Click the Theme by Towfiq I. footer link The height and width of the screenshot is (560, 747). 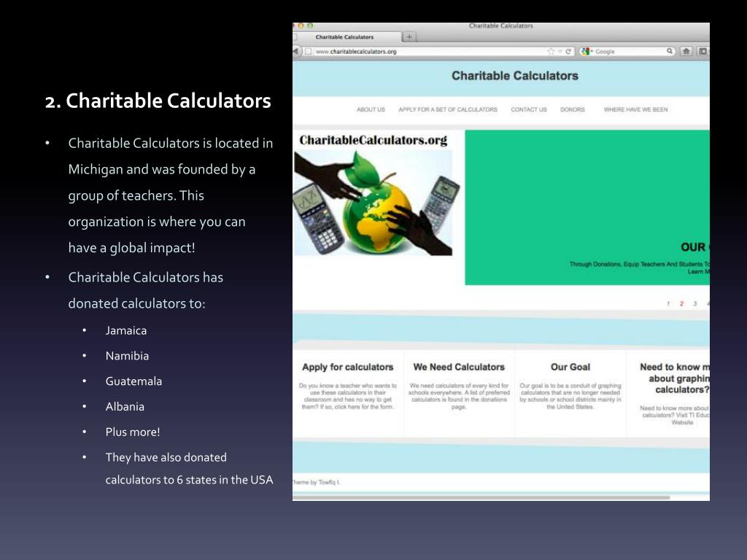(x=316, y=483)
